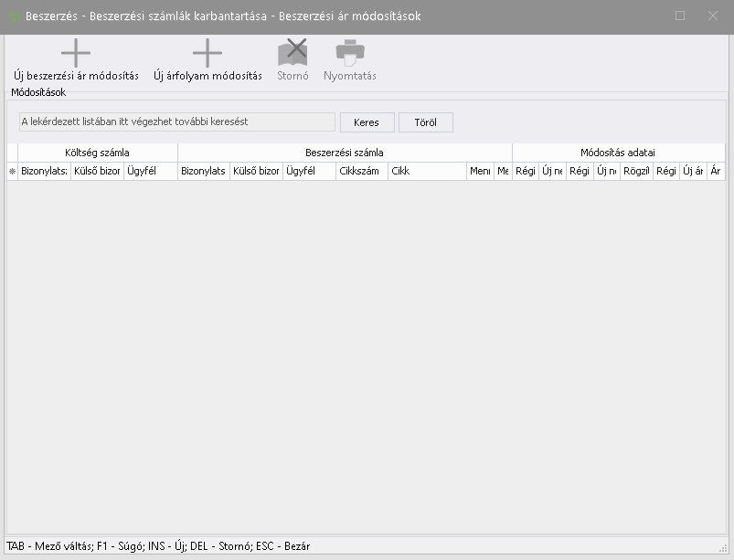This screenshot has width=734, height=560.
Task: Click into the list search input field
Action: click(x=176, y=122)
